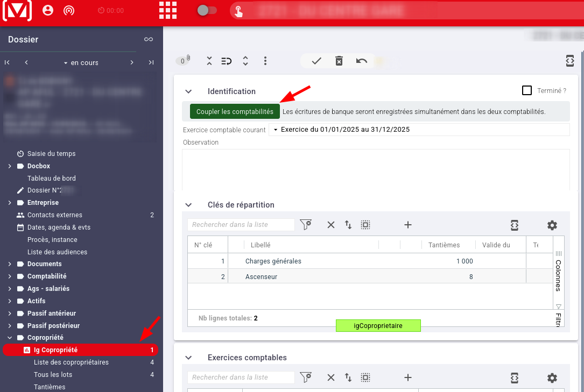Image resolution: width=584 pixels, height=392 pixels.
Task: Collapse the Identification section
Action: click(188, 91)
